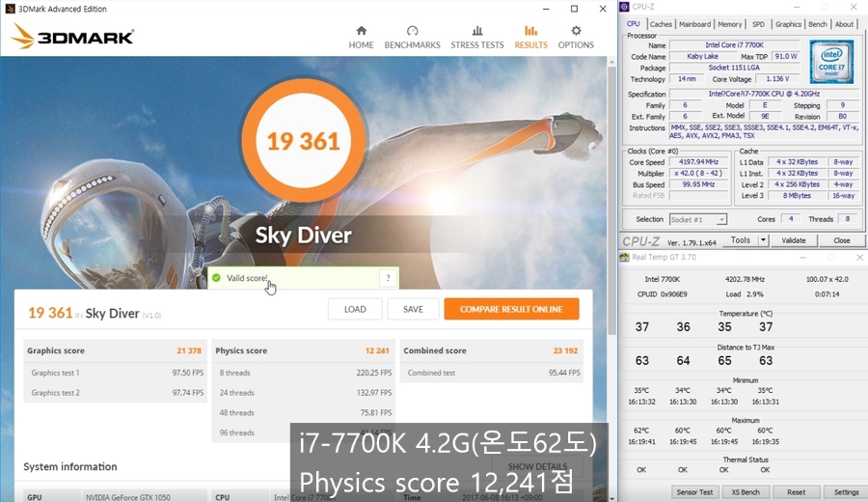This screenshot has height=502, width=868.
Task: Expand the Tools dropdown arrow in CPU-Z
Action: 764,240
